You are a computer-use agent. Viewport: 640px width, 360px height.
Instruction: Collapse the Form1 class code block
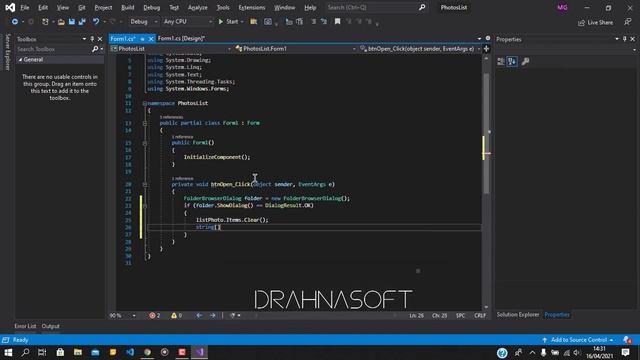click(145, 123)
